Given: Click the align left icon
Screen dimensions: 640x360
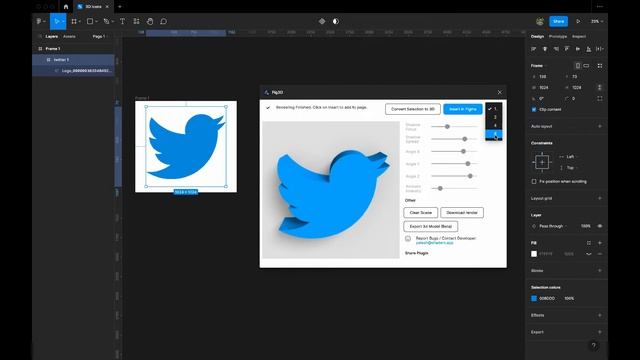Looking at the screenshot, I should [x=533, y=49].
